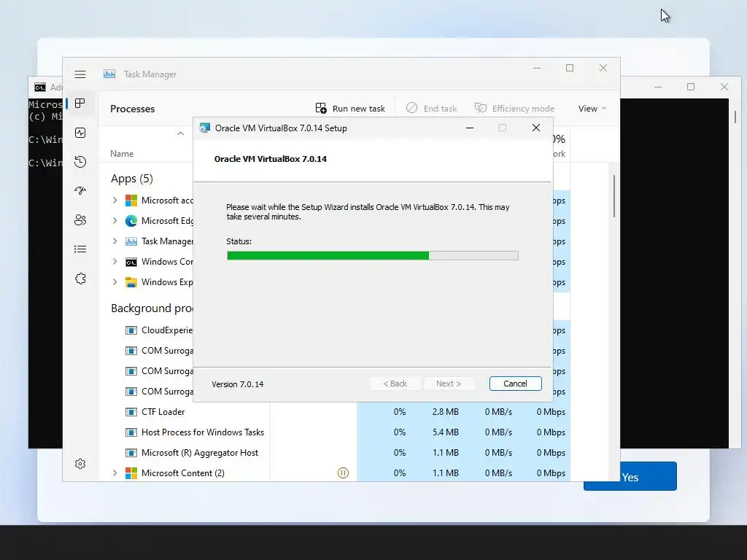Open App history icon in Task Manager sidebar

coord(80,162)
